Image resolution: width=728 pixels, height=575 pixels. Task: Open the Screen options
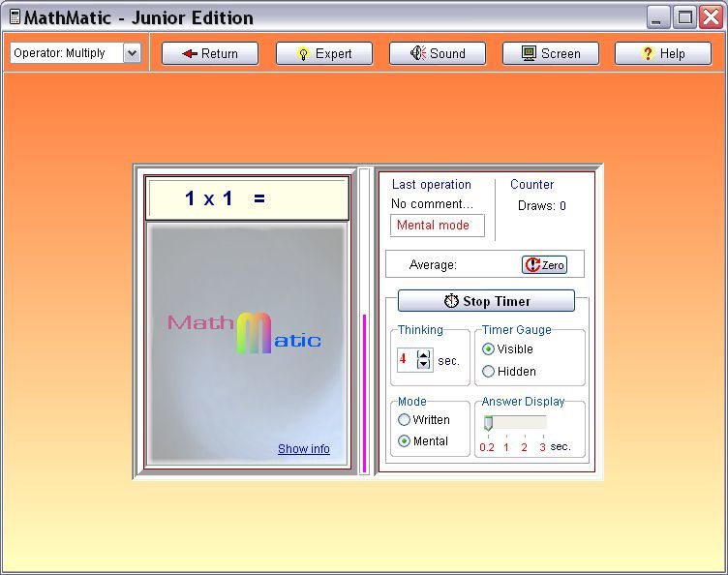551,54
